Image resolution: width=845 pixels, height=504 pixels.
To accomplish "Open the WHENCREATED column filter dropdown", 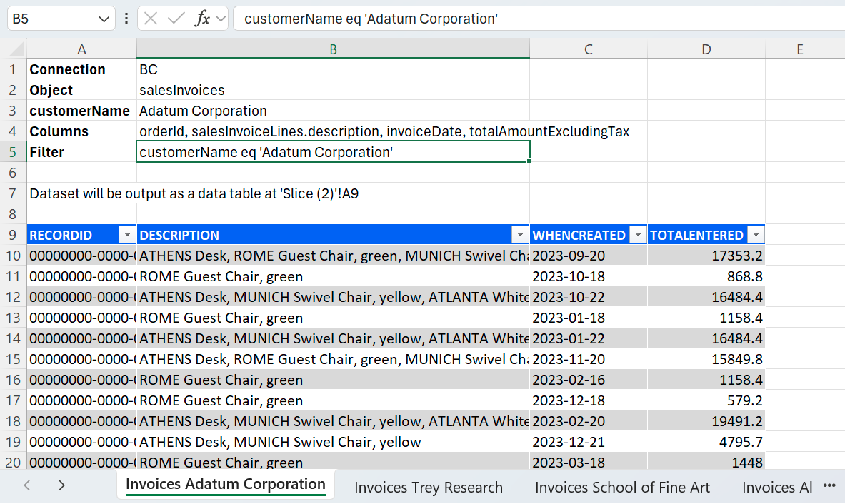I will tap(637, 235).
